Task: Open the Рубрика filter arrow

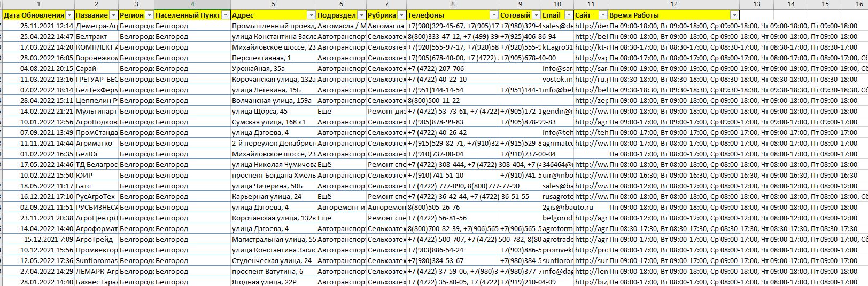Action: (401, 15)
